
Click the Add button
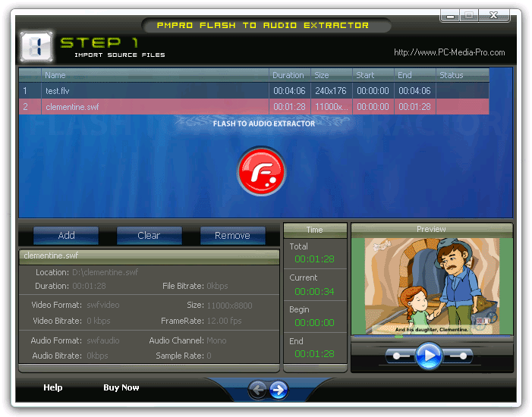(66, 235)
